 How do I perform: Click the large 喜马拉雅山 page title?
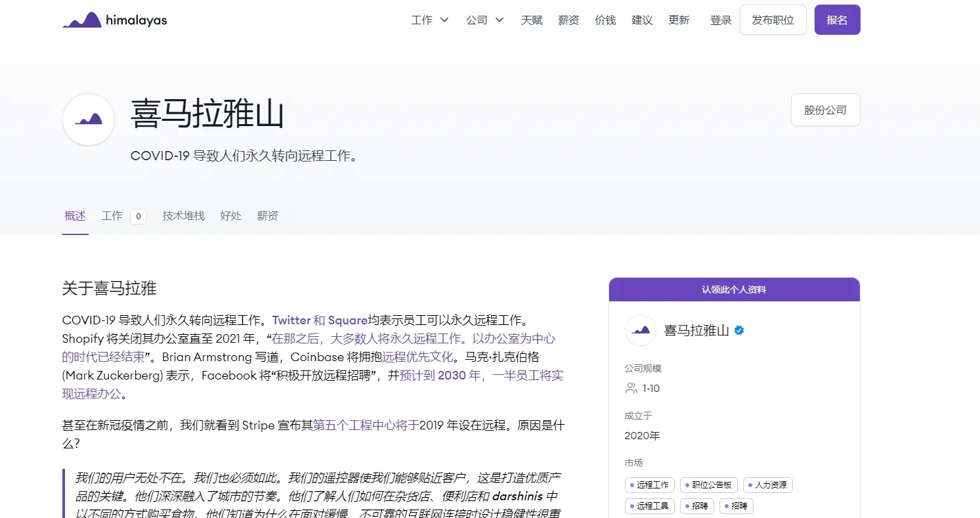tap(207, 114)
